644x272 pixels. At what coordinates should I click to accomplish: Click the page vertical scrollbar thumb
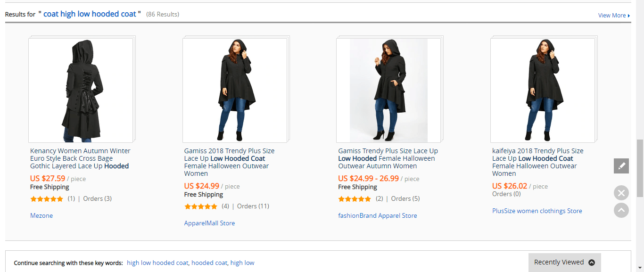pos(640,167)
